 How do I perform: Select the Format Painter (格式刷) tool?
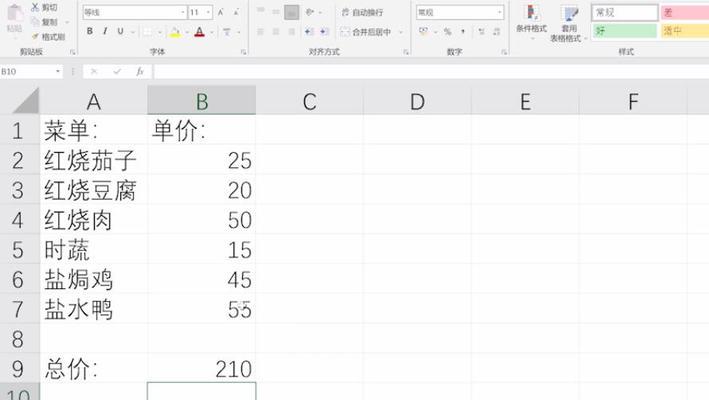coord(49,37)
